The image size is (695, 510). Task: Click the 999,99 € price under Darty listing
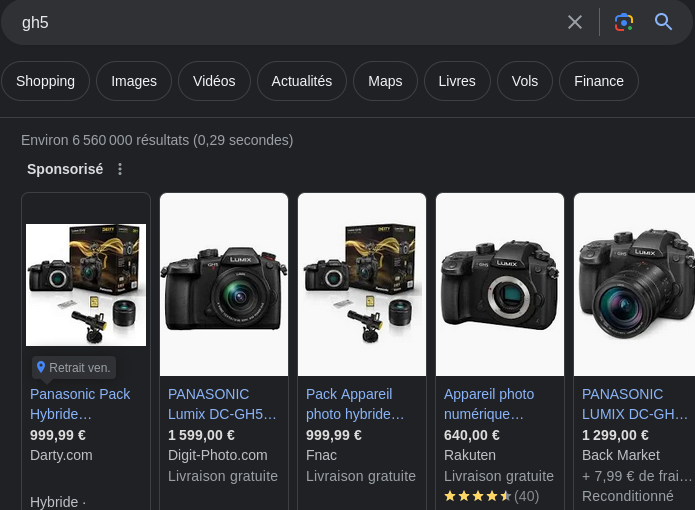coord(58,435)
